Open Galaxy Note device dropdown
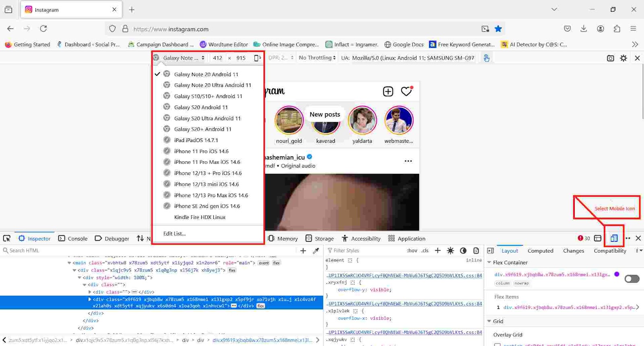Viewport: 644px width, 346px height. coord(184,58)
